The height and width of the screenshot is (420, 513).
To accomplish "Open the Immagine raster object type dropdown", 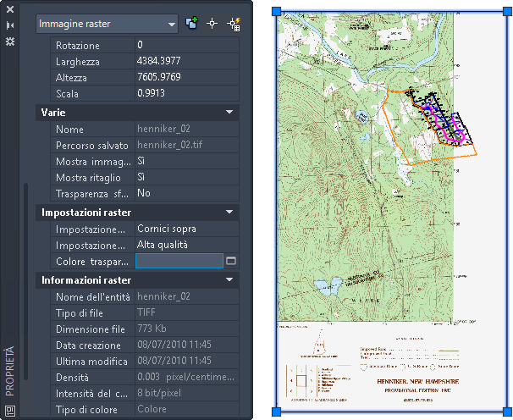I will 107,24.
